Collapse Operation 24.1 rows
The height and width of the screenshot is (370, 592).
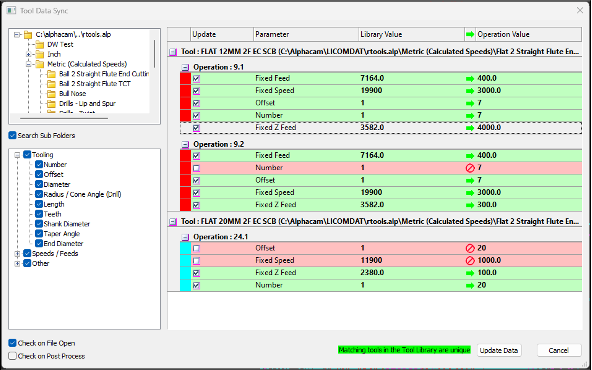click(185, 237)
